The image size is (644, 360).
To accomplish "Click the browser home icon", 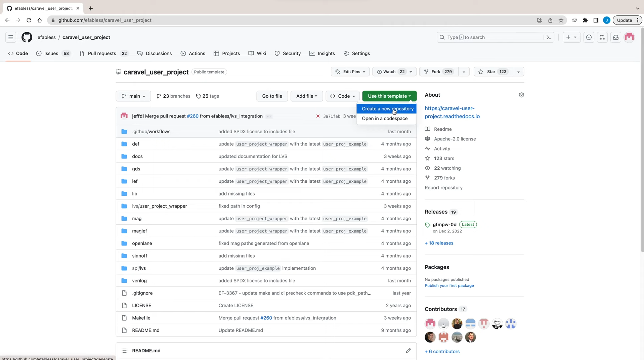I will (40, 20).
